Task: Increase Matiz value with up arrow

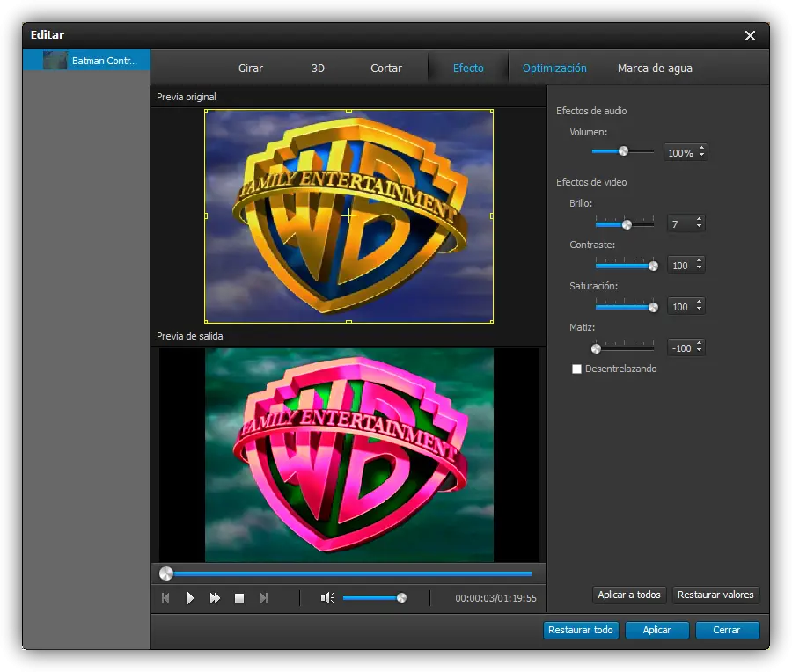Action: 699,344
